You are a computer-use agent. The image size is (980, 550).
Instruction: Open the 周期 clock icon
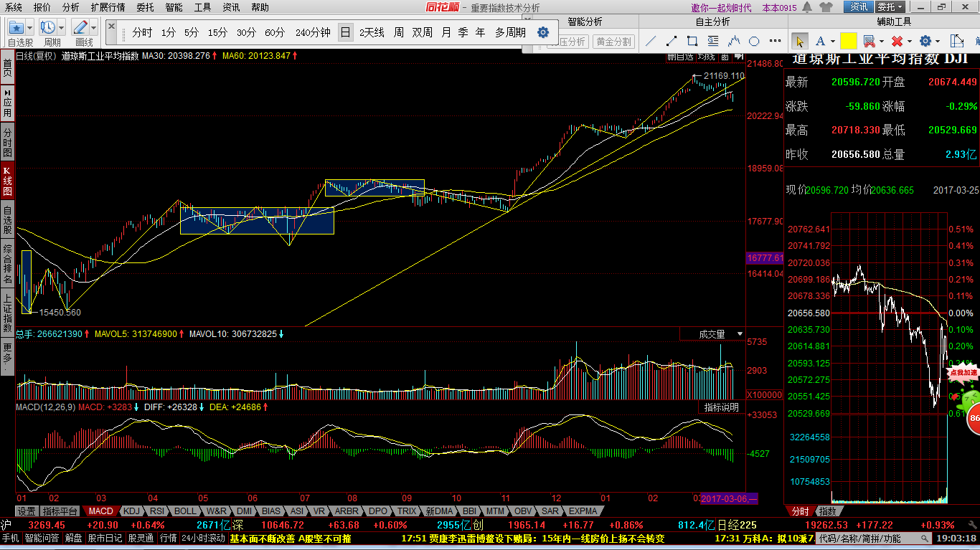[47, 27]
